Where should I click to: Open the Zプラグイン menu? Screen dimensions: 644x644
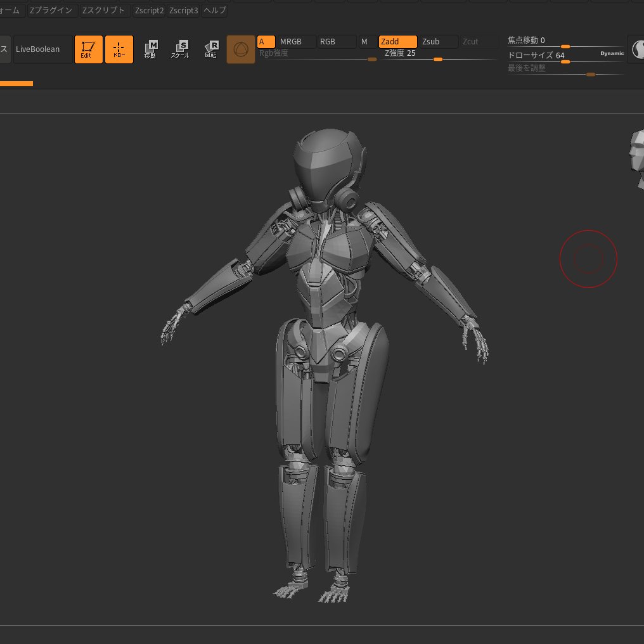(x=52, y=11)
